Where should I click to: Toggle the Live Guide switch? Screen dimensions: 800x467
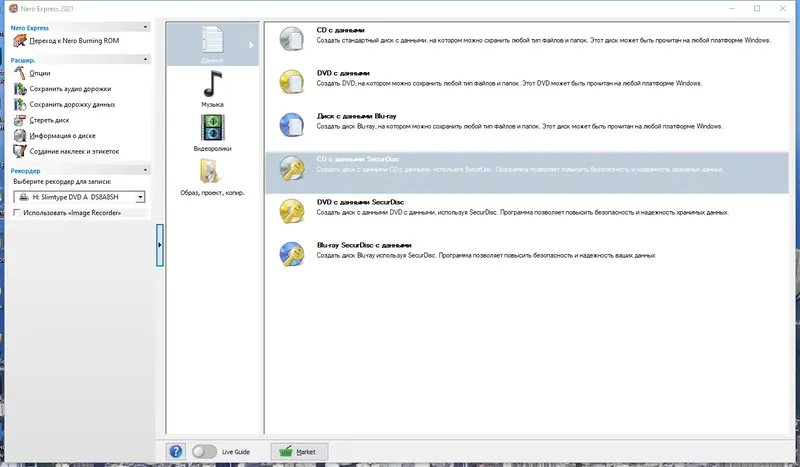(x=204, y=452)
